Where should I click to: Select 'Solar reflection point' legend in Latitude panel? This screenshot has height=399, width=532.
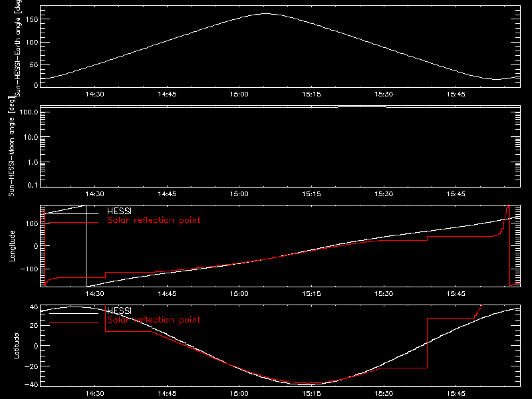point(154,320)
